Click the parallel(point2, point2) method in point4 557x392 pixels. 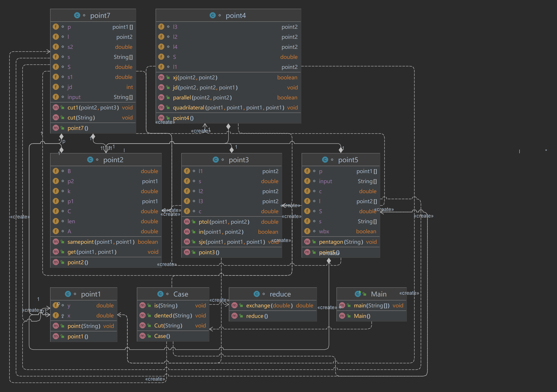[x=228, y=97]
